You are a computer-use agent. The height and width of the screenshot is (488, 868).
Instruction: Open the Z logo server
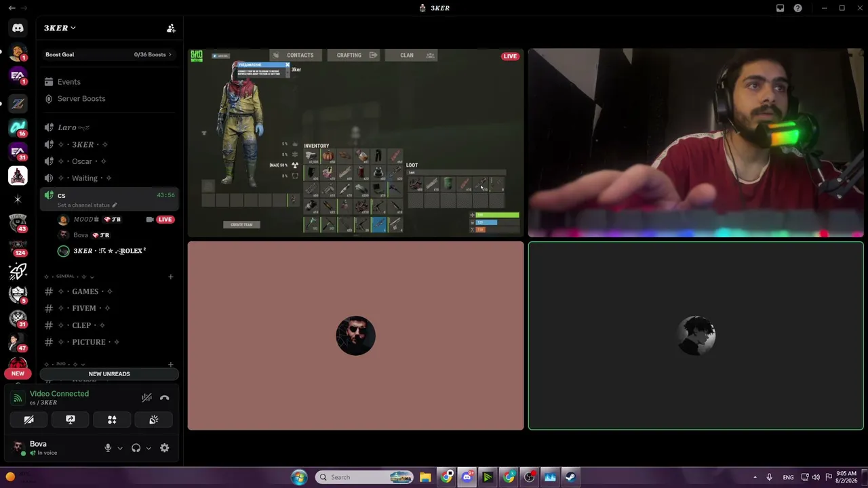tap(18, 103)
